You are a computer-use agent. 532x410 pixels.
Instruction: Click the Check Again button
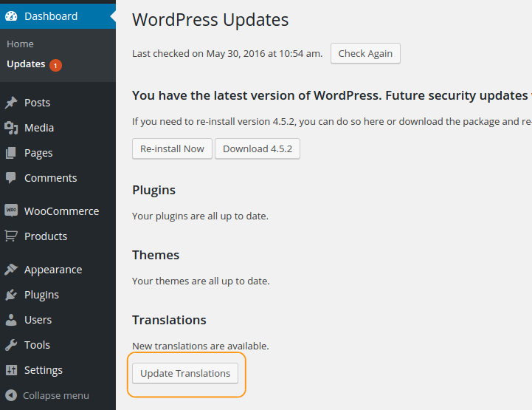[x=365, y=53]
